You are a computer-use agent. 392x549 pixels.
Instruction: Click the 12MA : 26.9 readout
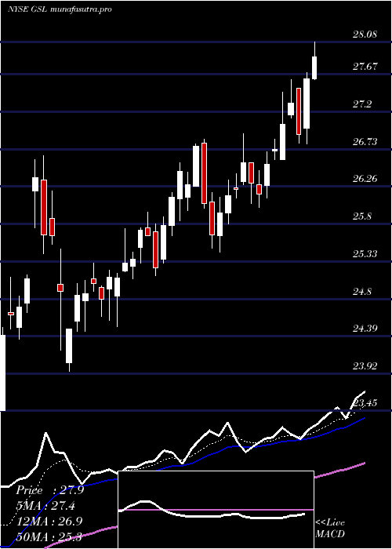[x=49, y=521]
